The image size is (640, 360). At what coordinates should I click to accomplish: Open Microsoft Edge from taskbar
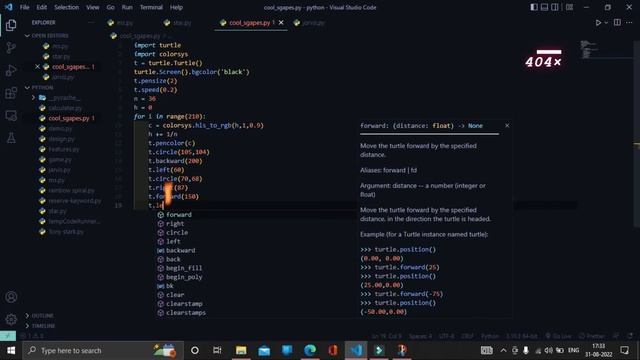pyautogui.click(x=310, y=351)
